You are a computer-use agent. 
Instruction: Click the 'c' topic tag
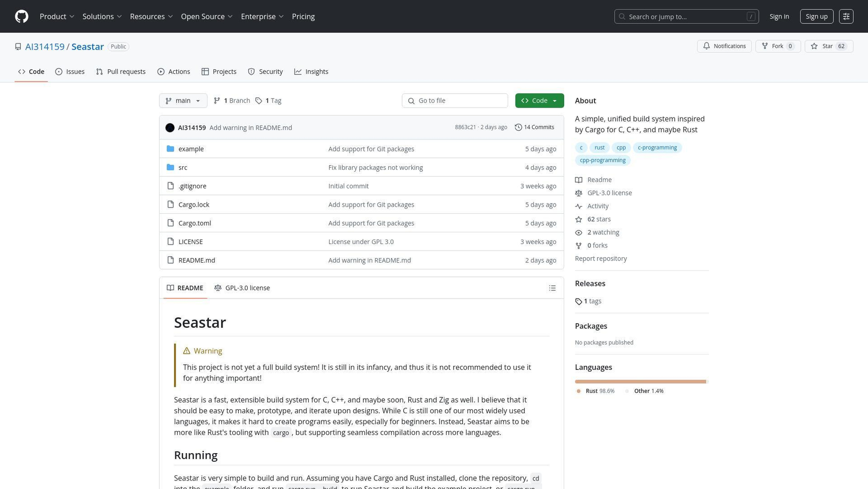[x=581, y=148]
